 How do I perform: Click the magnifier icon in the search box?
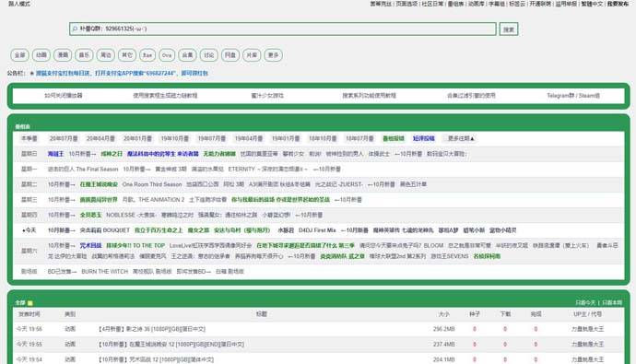75,29
